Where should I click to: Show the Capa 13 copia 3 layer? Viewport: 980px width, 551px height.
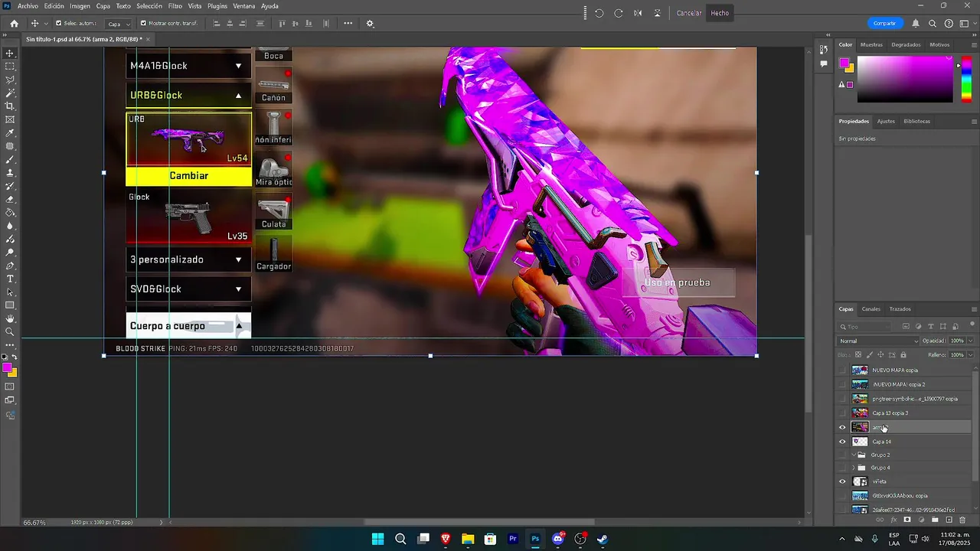842,412
